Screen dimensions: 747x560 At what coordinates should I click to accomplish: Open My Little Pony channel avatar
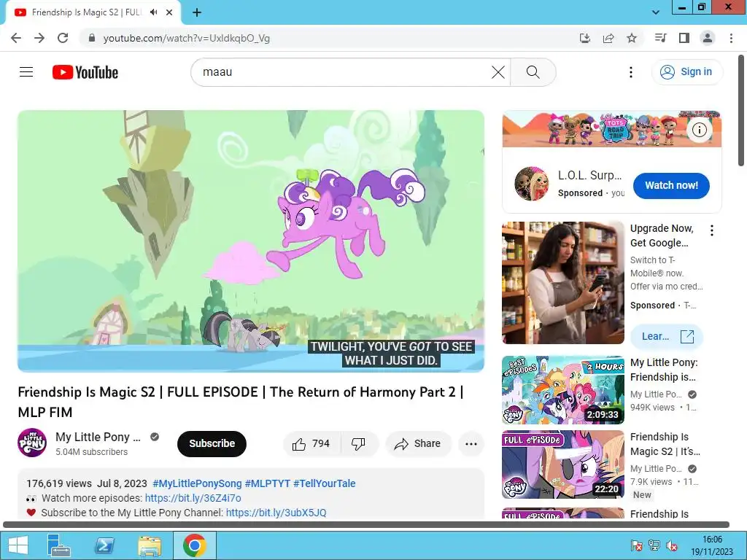[x=32, y=443]
